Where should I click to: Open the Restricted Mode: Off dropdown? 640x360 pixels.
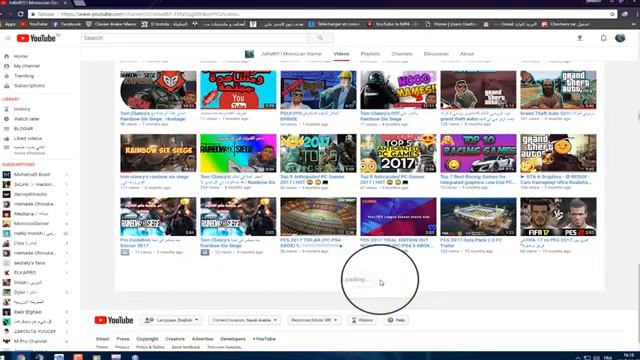click(313, 320)
